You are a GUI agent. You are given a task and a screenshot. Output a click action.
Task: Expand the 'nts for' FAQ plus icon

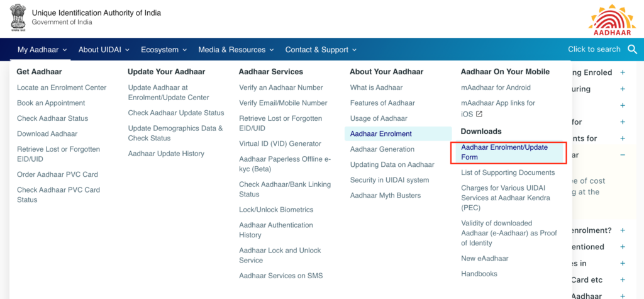(x=623, y=138)
